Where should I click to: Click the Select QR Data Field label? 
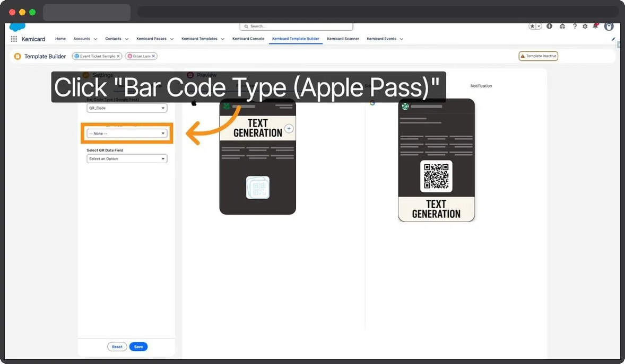[105, 150]
